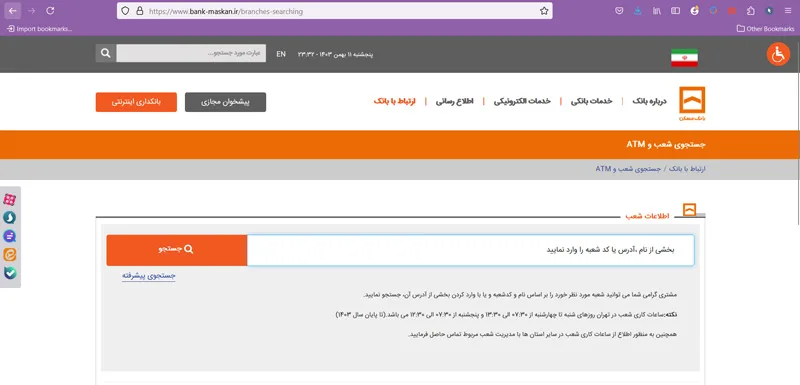This screenshot has width=800, height=385.
Task: Click the blue-orange circular extension icon
Action: pyautogui.click(x=713, y=11)
